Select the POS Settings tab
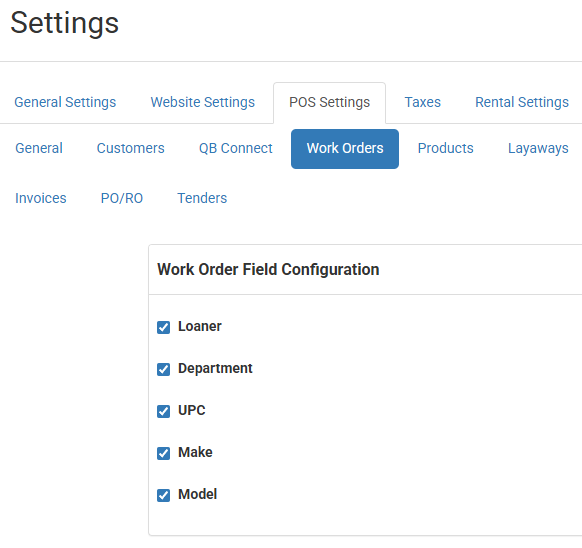 click(330, 102)
